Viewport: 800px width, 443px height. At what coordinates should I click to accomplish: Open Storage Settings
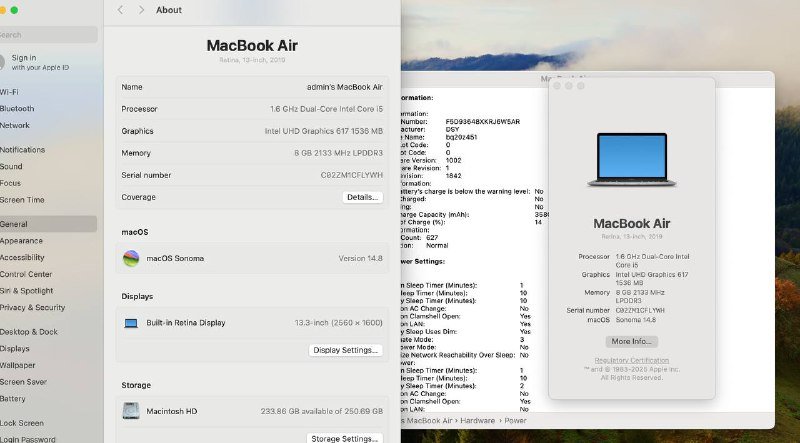coord(344,438)
